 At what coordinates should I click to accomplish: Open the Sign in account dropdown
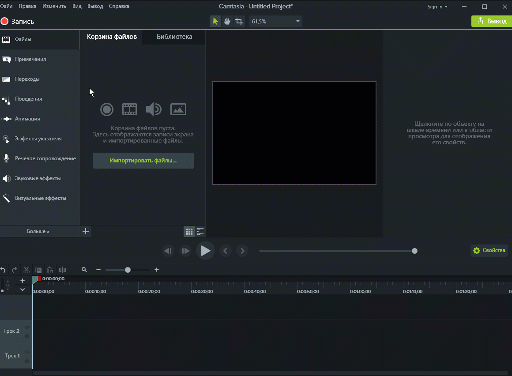[x=437, y=7]
